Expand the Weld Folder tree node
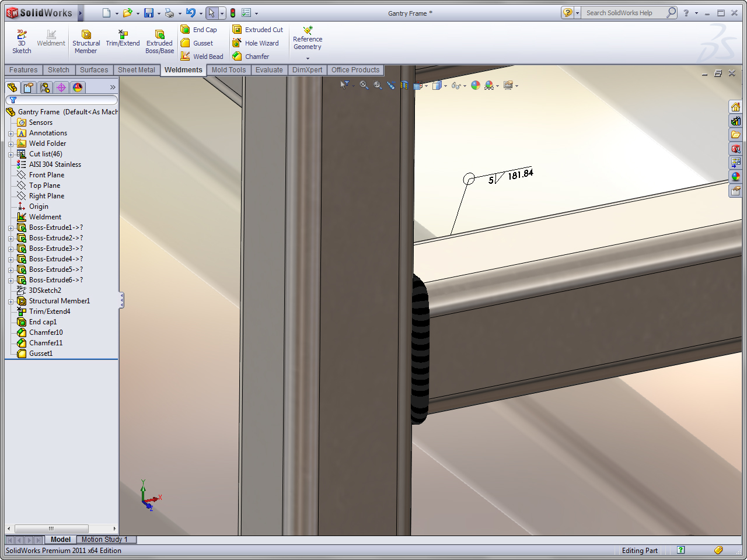The height and width of the screenshot is (560, 747). pos(11,144)
